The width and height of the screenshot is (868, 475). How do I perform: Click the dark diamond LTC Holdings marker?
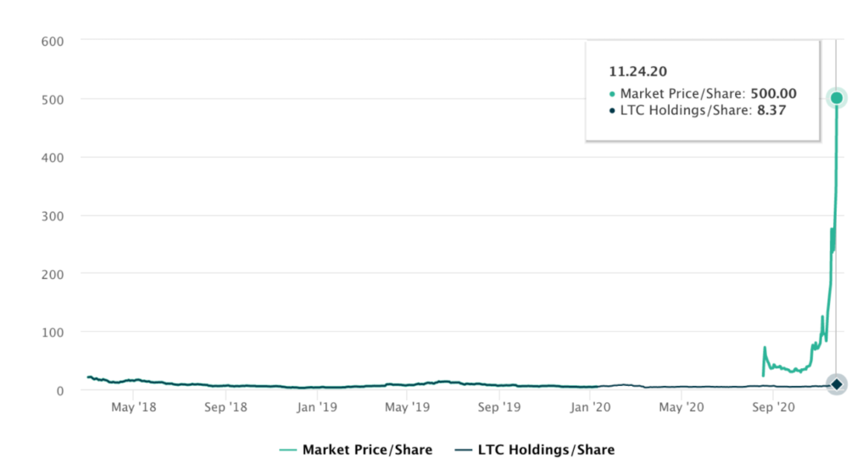837,384
